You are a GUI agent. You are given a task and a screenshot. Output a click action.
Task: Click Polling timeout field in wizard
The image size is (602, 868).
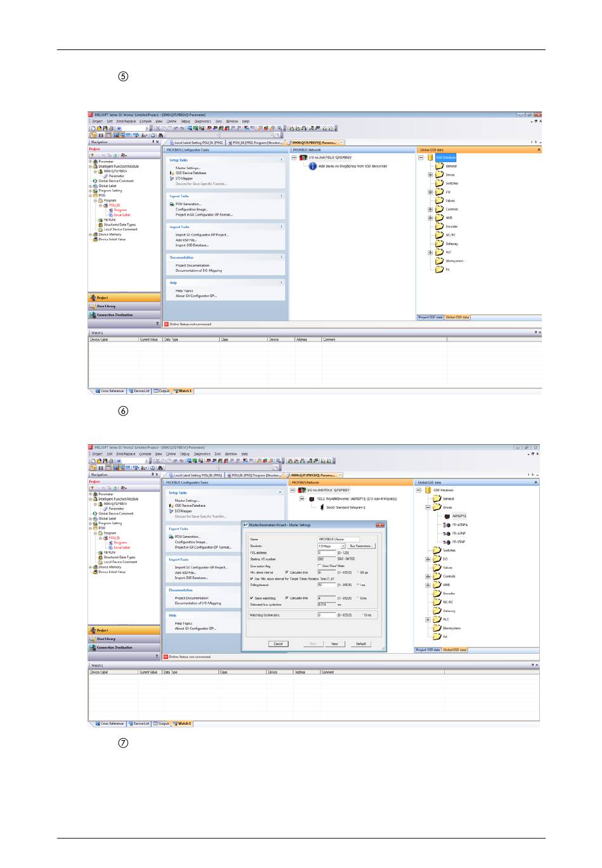pos(326,585)
